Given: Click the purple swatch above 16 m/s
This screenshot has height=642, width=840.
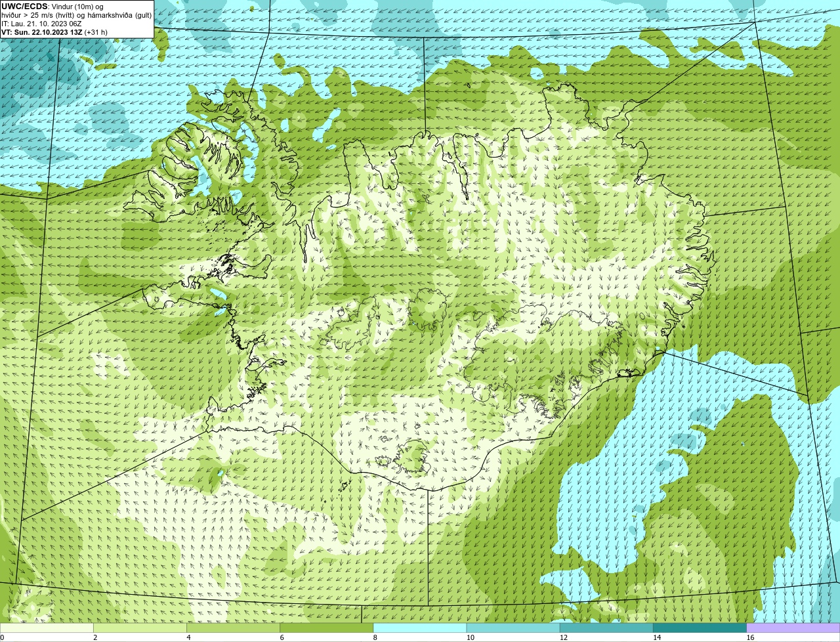Looking at the screenshot, I should pos(793,628).
